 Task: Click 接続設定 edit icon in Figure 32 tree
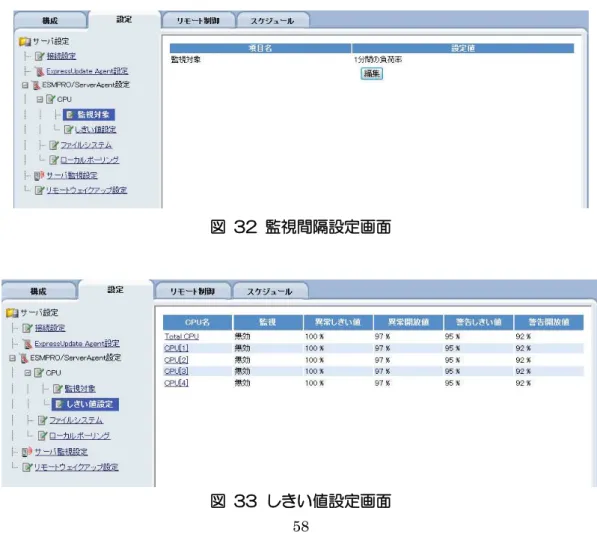pos(40,56)
